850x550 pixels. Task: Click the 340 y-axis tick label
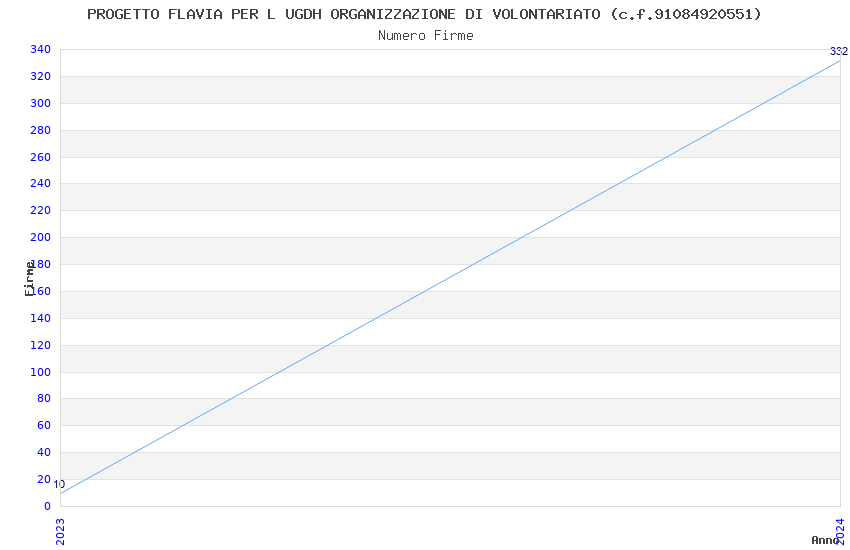[41, 49]
